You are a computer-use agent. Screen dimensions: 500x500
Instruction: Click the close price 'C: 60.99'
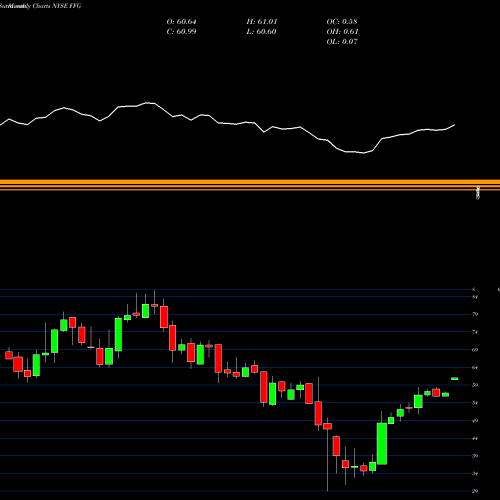point(181,32)
